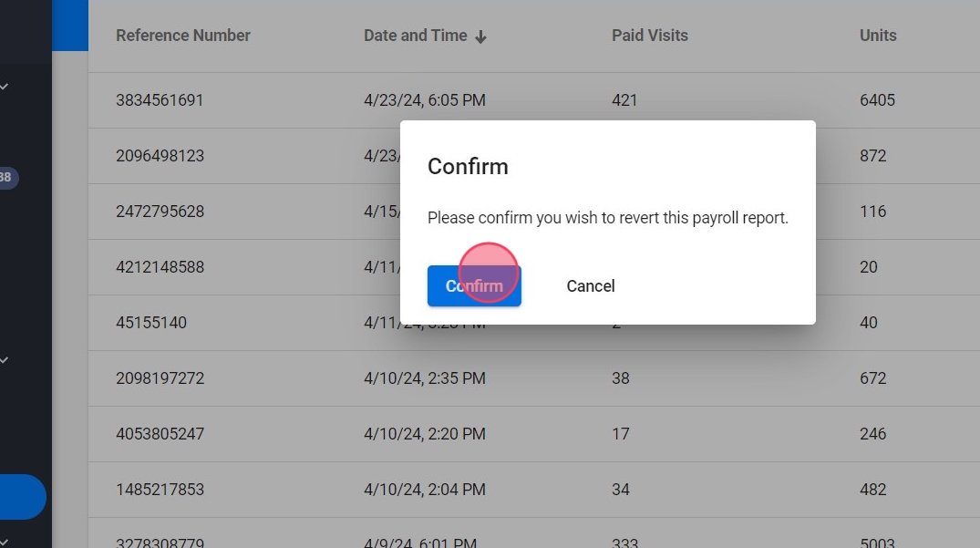The height and width of the screenshot is (548, 980).
Task: Select report 2098197272 from 2:35 PM
Action: coord(160,378)
